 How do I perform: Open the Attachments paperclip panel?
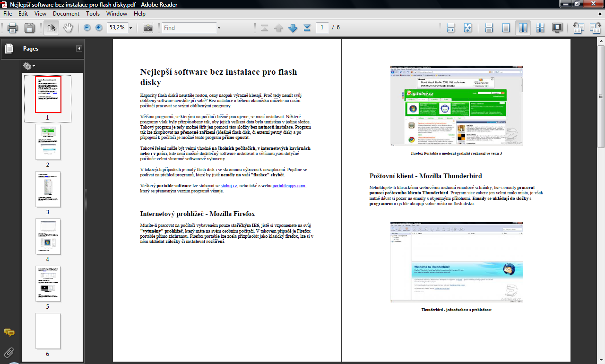click(x=9, y=352)
